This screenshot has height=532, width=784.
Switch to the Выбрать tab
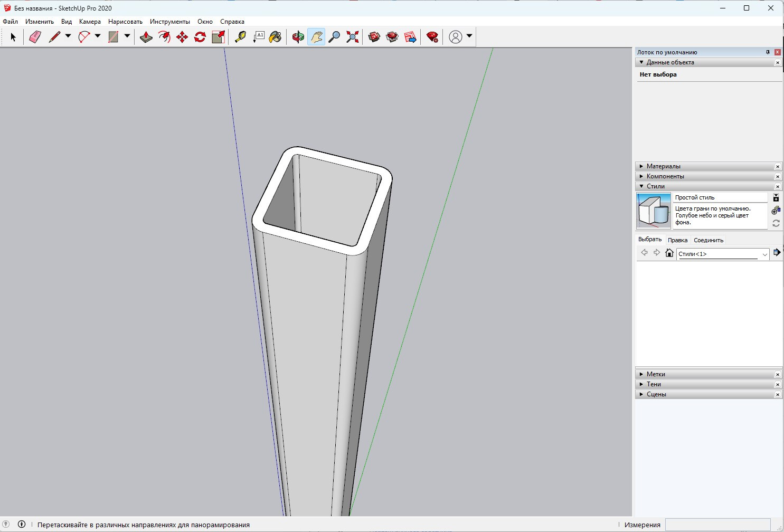[x=650, y=240]
